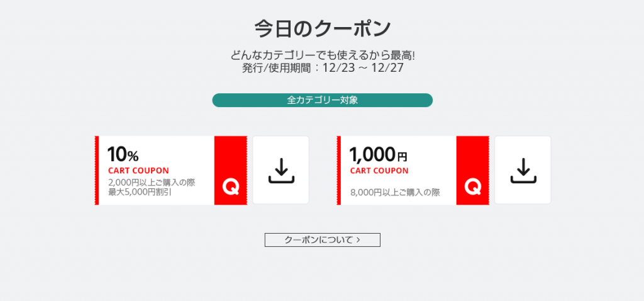Open the クーポンについて button
This screenshot has width=644, height=301.
[322, 240]
